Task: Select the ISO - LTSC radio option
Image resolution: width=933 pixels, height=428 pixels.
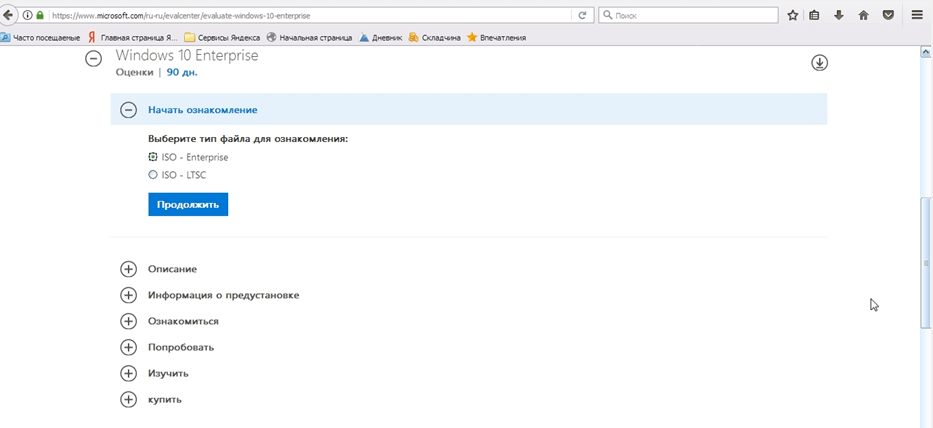Action: (x=153, y=175)
